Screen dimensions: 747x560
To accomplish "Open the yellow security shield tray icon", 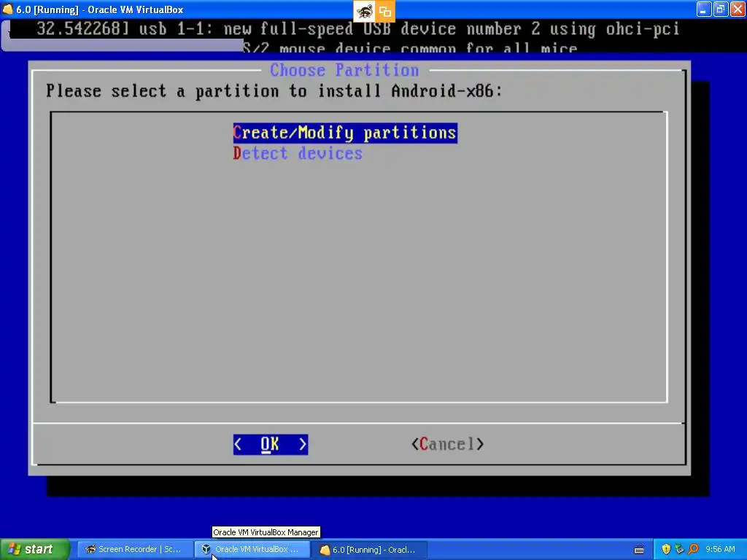I will [x=666, y=550].
